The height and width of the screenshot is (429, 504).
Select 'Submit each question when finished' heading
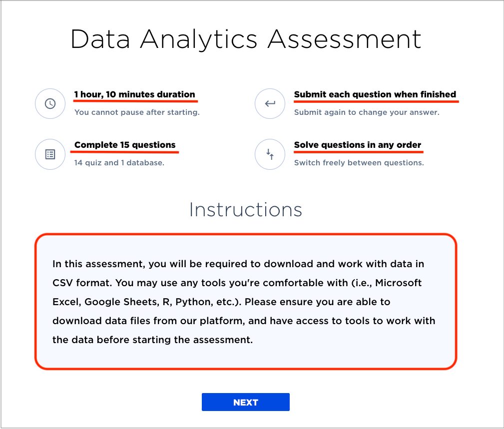[x=375, y=94]
